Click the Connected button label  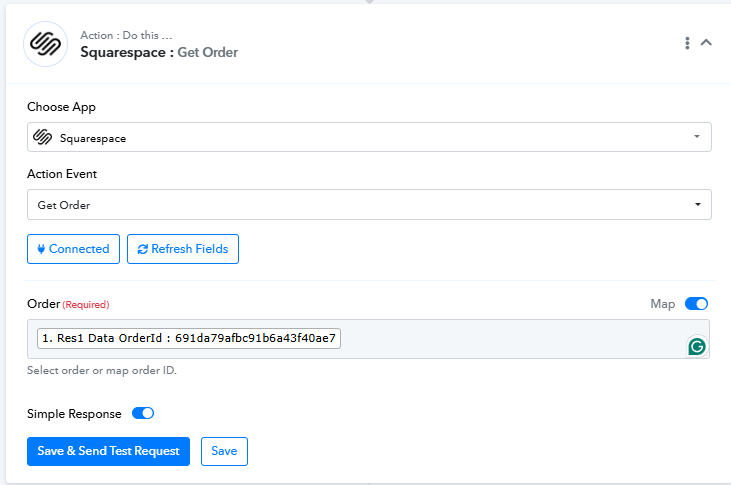tap(79, 249)
